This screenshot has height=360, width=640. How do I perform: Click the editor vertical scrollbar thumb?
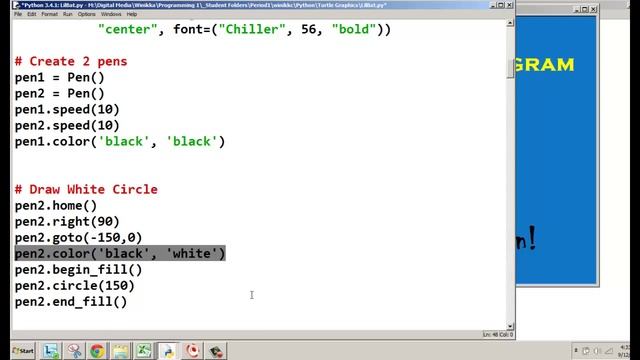coord(510,69)
